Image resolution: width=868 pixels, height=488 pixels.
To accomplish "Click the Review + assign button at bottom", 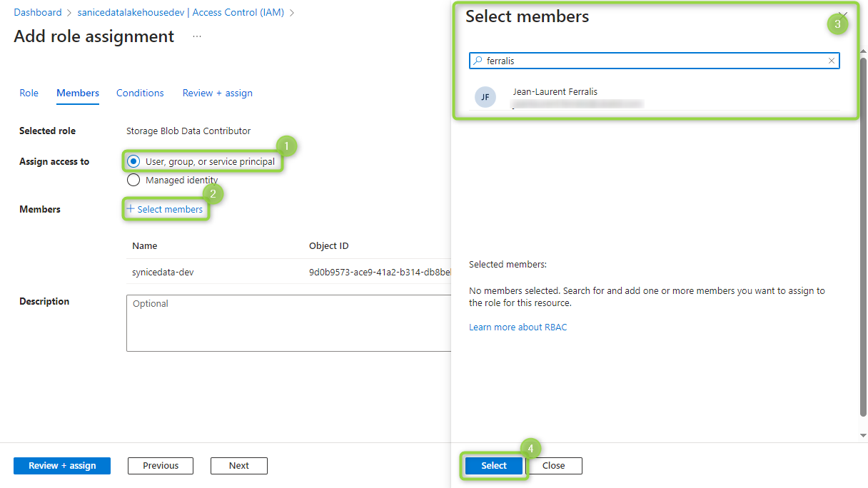I will click(x=62, y=466).
